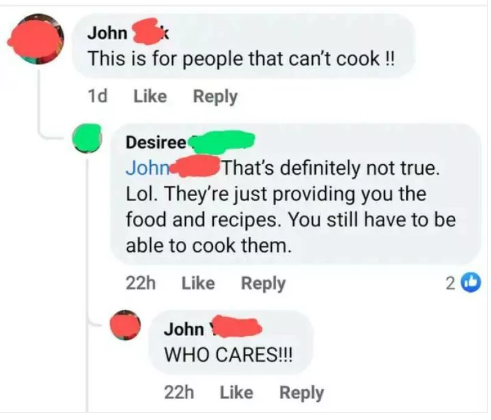Like the "WHO CARES!!!" comment

[x=236, y=392]
